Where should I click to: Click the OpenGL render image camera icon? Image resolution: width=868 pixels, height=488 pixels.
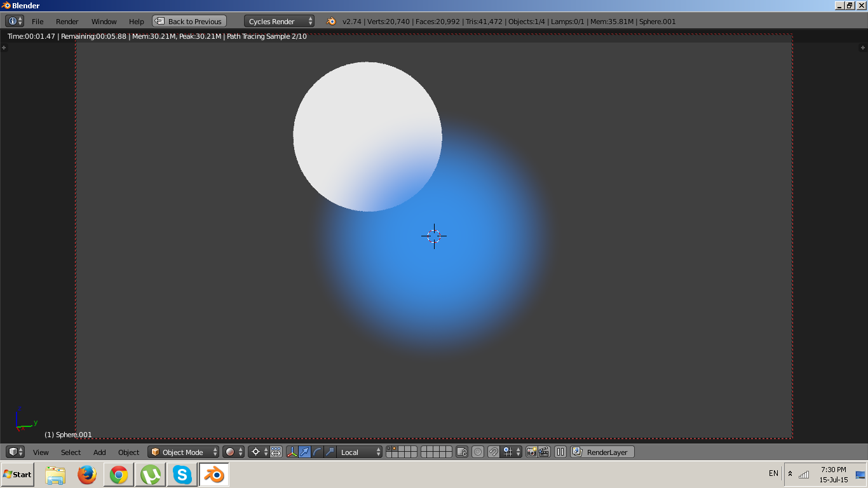pyautogui.click(x=532, y=452)
